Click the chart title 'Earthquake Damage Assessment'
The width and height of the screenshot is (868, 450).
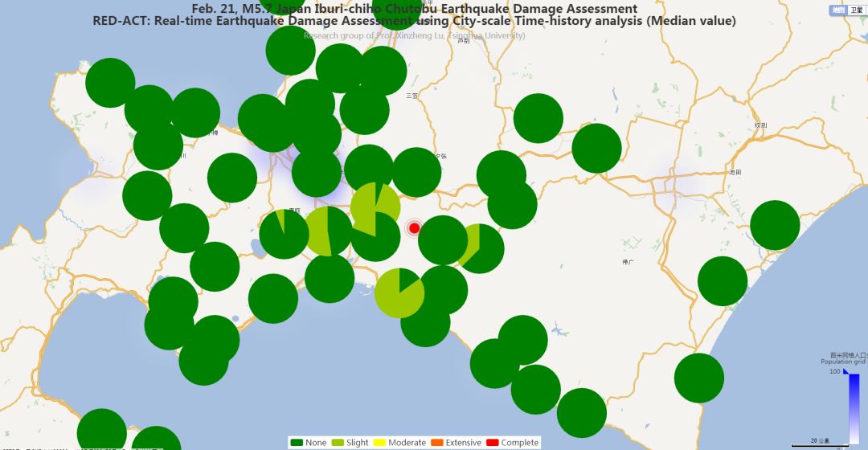(414, 9)
